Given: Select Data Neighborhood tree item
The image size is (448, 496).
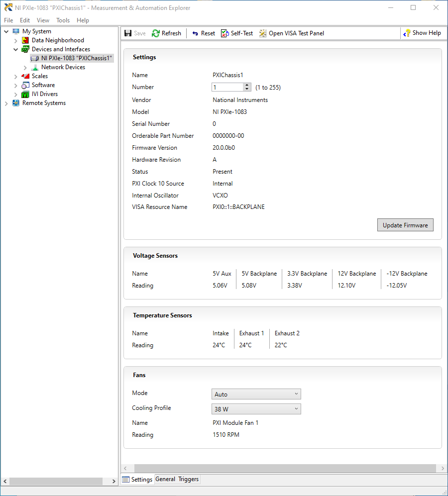Looking at the screenshot, I should 58,40.
